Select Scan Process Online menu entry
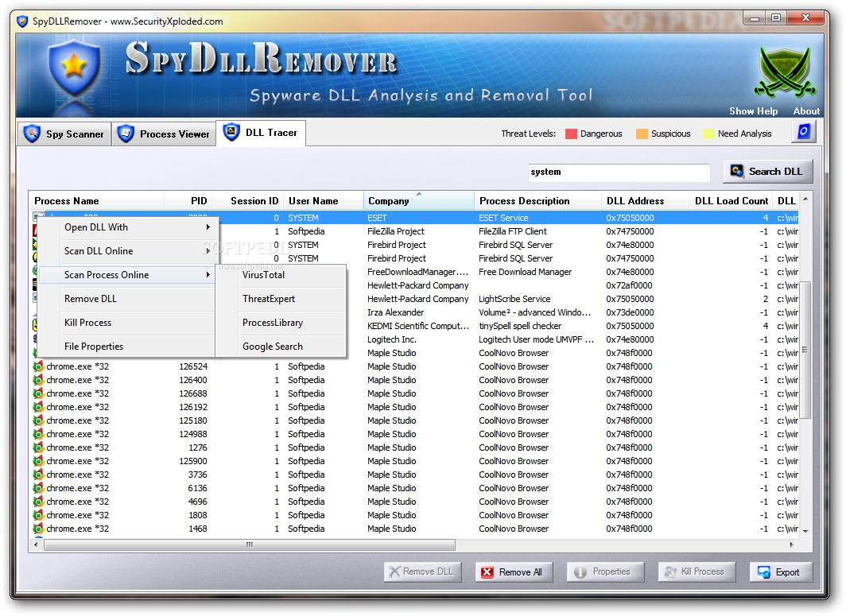Screen dimensions: 846x616 click(x=126, y=275)
